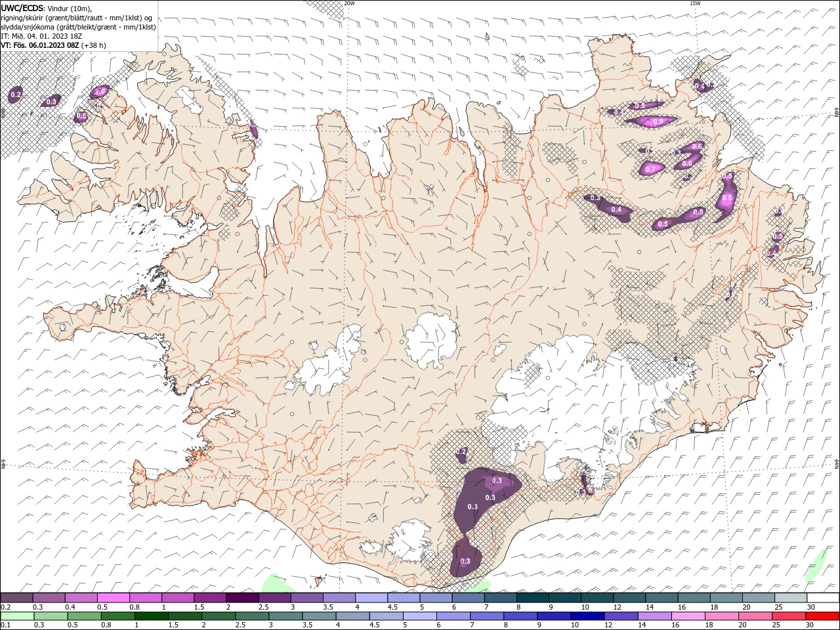Click the 0.7 snowfall value on the map
Viewport: 840px width, 630px height.
pyautogui.click(x=650, y=169)
